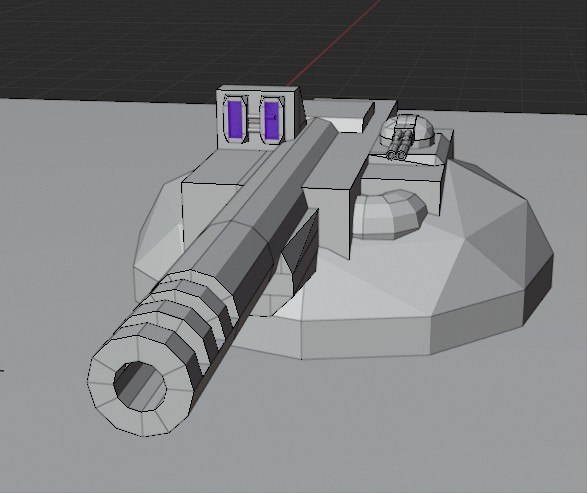
Task: Select the large cannon muzzle opening
Action: tap(140, 386)
